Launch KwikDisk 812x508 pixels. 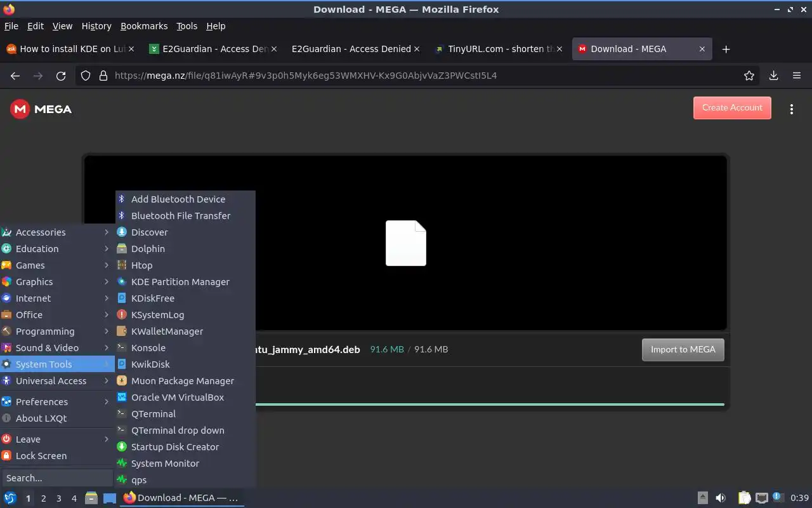pos(185,364)
